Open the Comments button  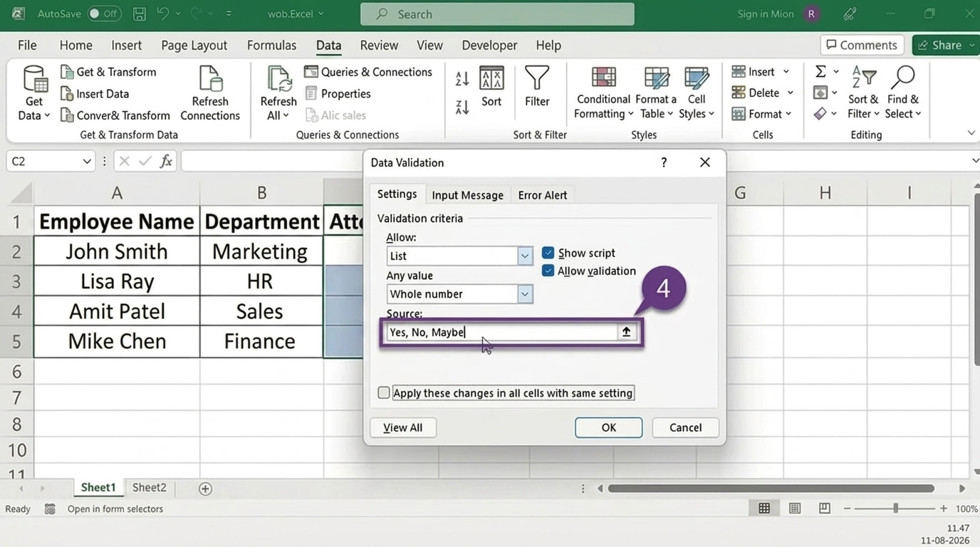click(x=862, y=45)
